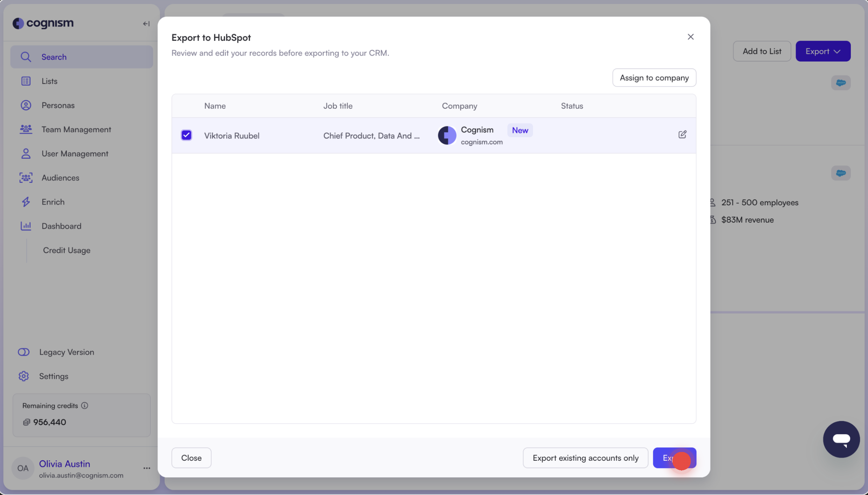Open the chat support bubble

(841, 439)
